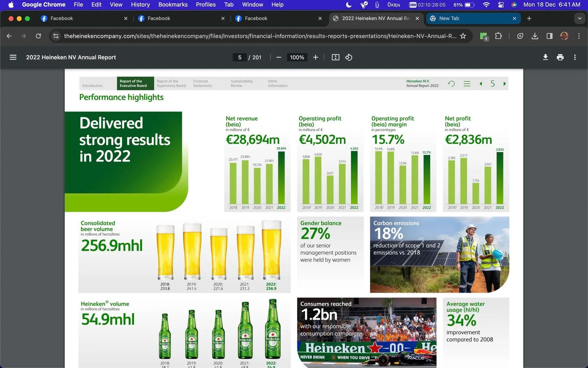This screenshot has height=368, width=588.
Task: Rotate the document counterclockwise
Action: (349, 57)
